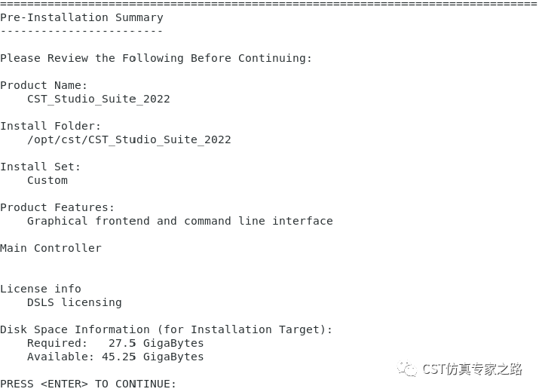Click the Pre-Installation Summary heading
This screenshot has height=392, width=539.
pos(82,17)
